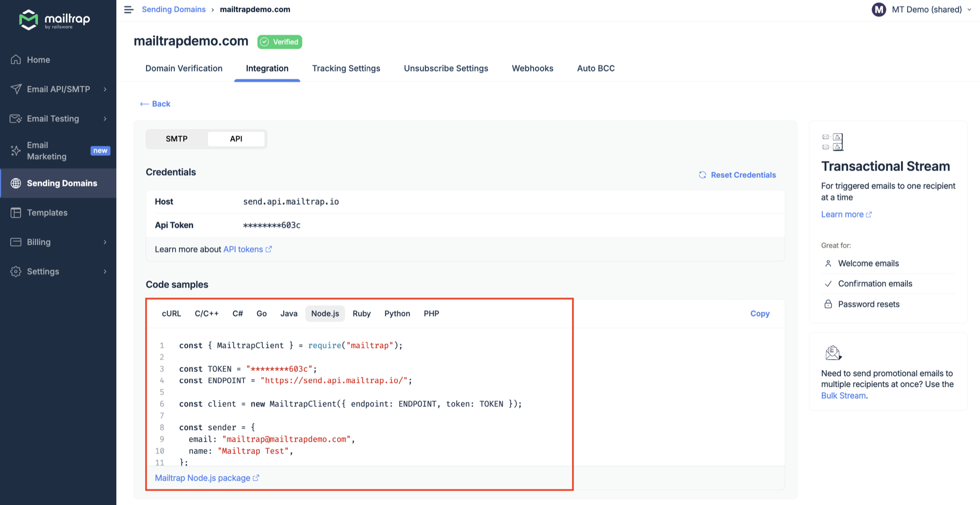
Task: Click the Email Marketing sparkle icon
Action: pyautogui.click(x=16, y=151)
